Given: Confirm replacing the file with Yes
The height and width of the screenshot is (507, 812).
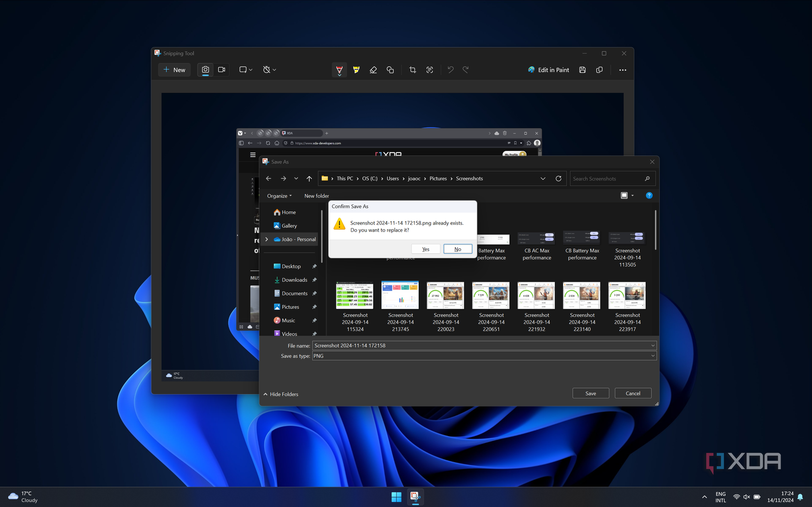Looking at the screenshot, I should [425, 249].
